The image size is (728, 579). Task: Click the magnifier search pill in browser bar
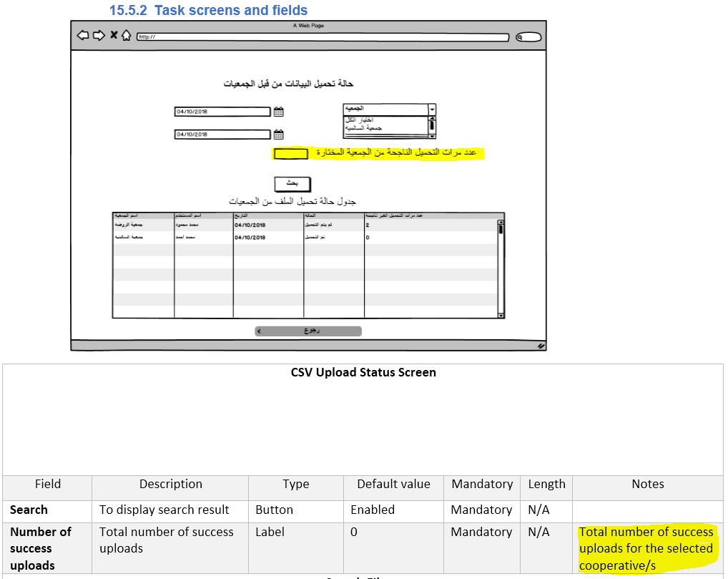point(528,37)
